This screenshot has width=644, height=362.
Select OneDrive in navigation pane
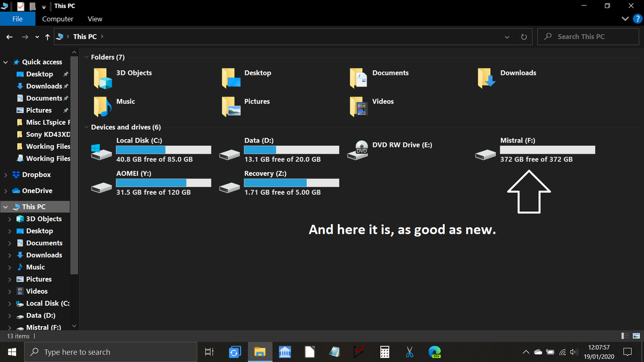click(x=37, y=191)
